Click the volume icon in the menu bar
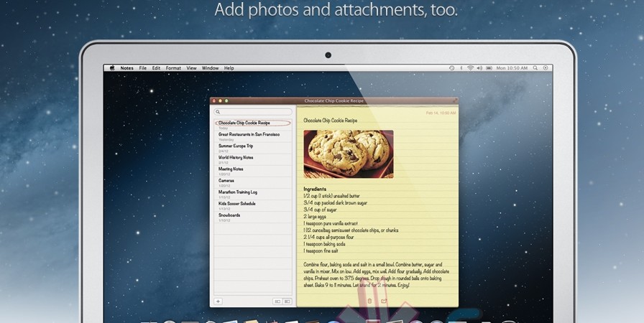 (481, 68)
